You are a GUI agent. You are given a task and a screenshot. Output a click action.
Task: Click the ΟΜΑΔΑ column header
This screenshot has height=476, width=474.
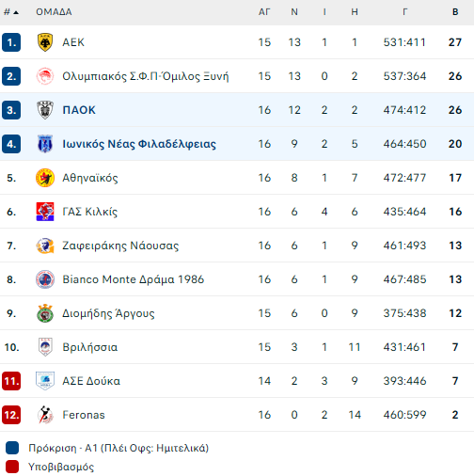(x=54, y=12)
